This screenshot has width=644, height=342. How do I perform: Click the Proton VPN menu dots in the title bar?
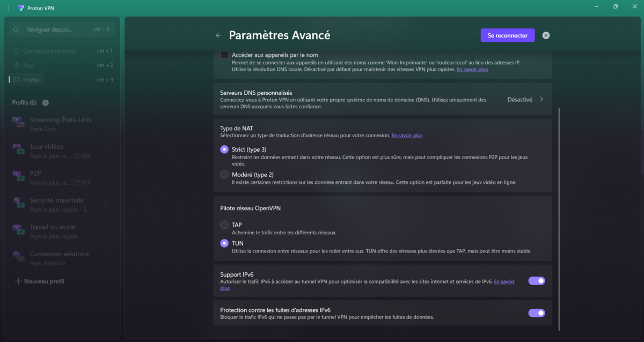(9, 8)
